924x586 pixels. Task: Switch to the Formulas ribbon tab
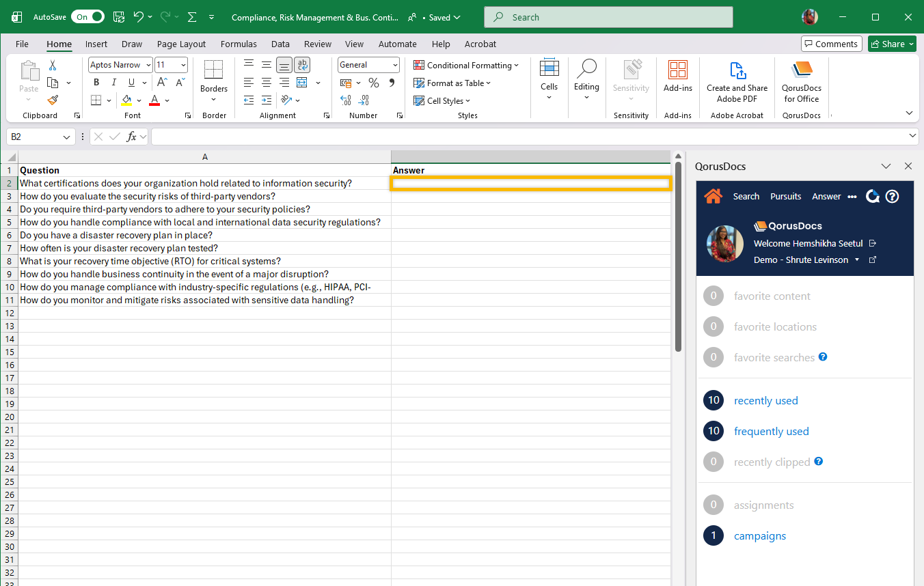click(239, 44)
